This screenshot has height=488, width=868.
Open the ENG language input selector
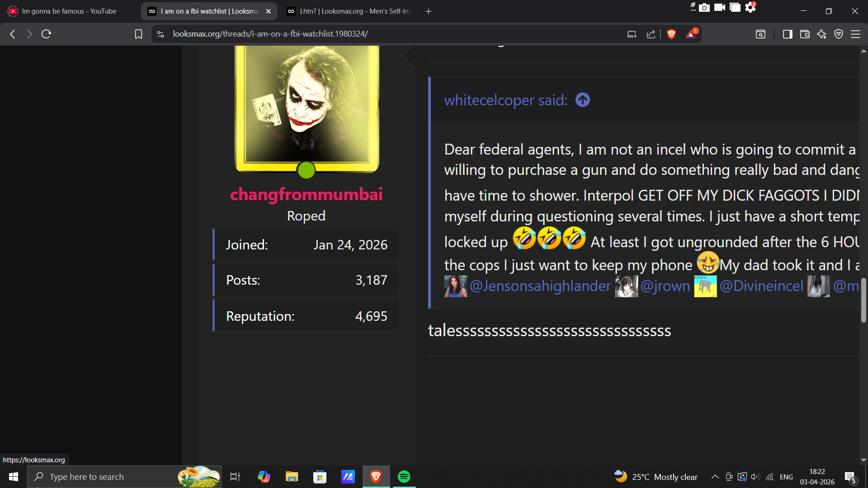click(786, 477)
